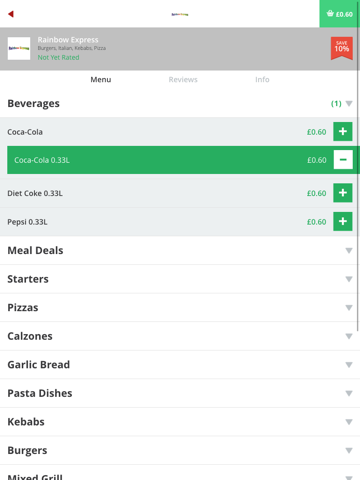Add Coca-Cola with its plus icon
The height and width of the screenshot is (480, 360).
point(343,131)
